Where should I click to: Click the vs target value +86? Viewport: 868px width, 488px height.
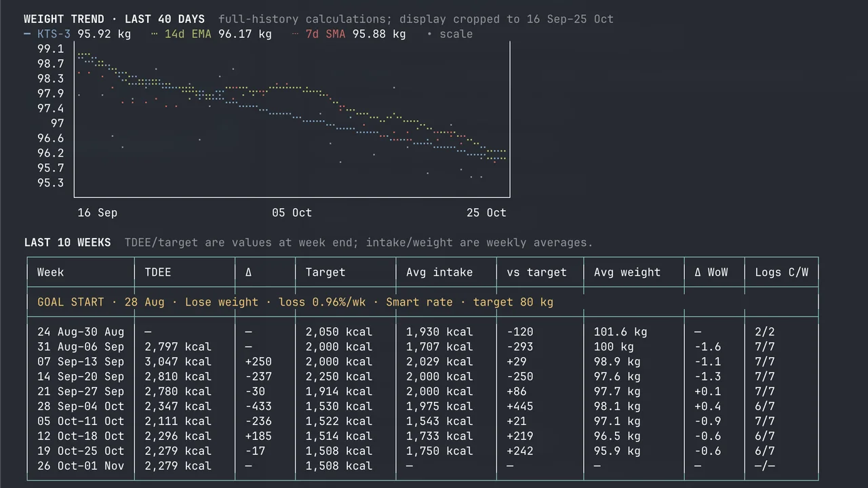point(517,392)
